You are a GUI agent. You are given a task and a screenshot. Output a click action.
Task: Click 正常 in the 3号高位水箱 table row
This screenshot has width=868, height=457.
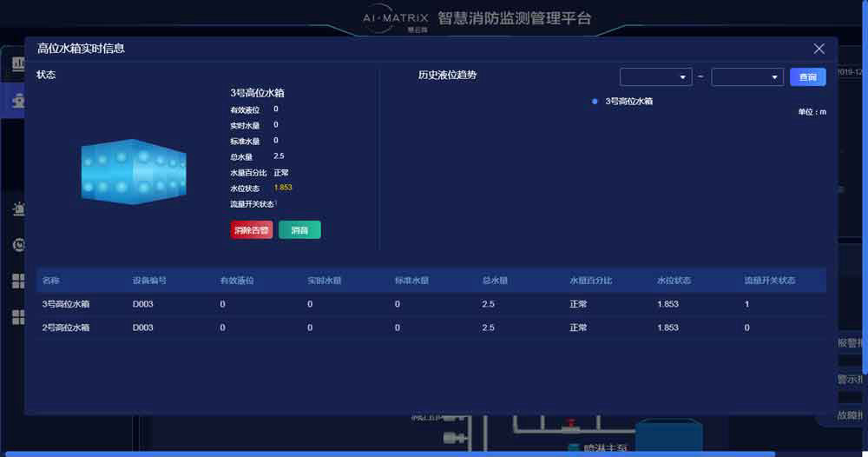(x=578, y=304)
